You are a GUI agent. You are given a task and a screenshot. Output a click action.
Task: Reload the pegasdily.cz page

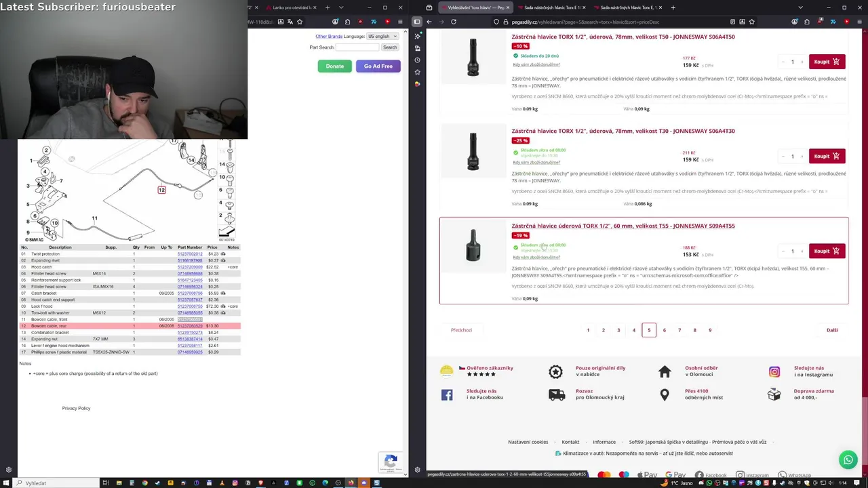454,22
